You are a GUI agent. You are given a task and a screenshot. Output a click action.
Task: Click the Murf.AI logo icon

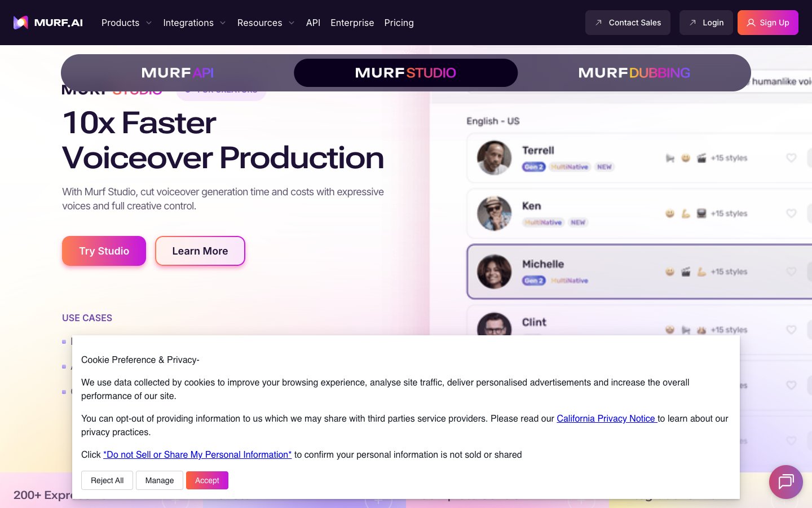21,23
